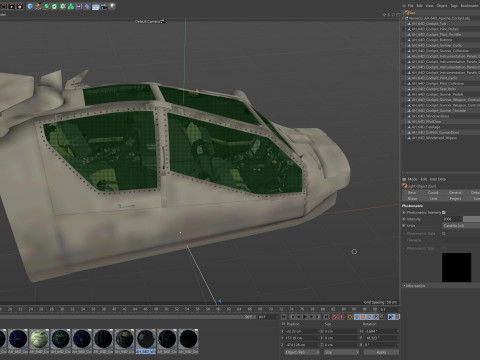This screenshot has width=480, height=360.
Task: Switch to the General tab
Action: pyautogui.click(x=455, y=193)
